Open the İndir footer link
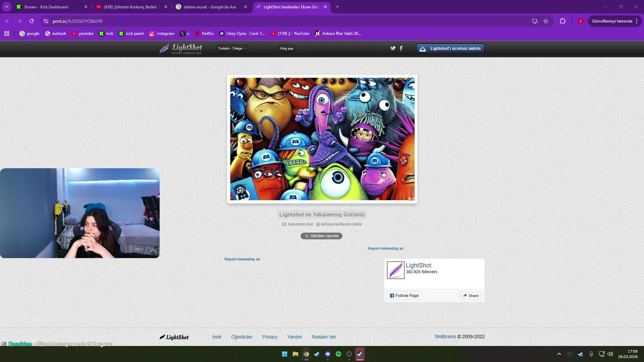Image resolution: width=644 pixels, height=362 pixels. (217, 337)
